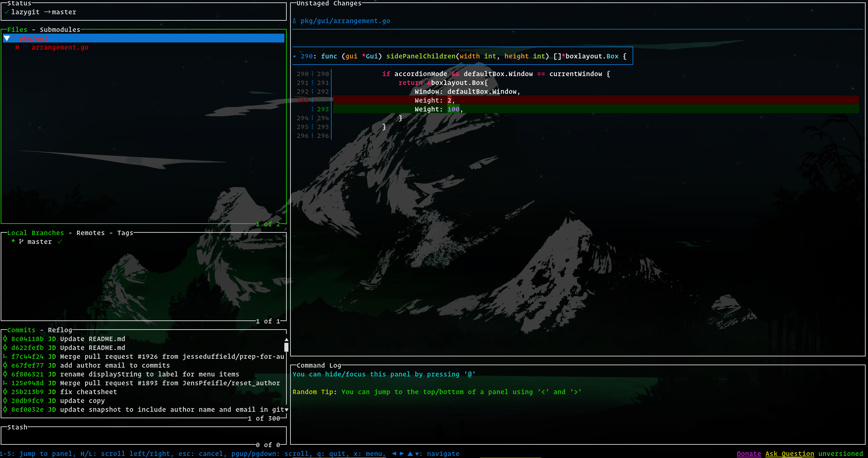
Task: Click the file icon beside arrangement.go
Action: point(25,48)
